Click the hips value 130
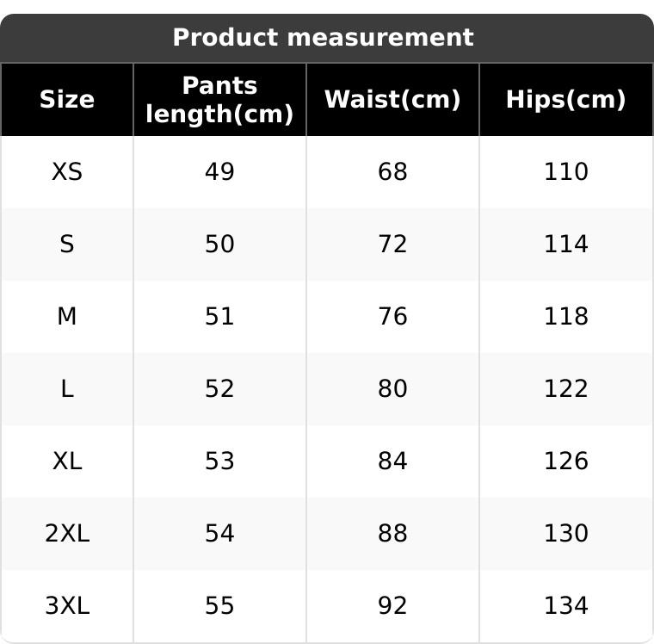This screenshot has width=654, height=644. coord(565,534)
